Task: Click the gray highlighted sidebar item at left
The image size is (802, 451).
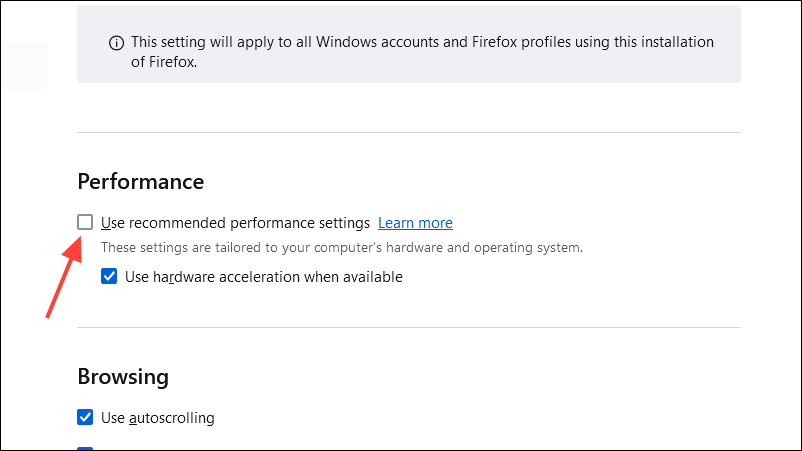Action: pyautogui.click(x=23, y=66)
